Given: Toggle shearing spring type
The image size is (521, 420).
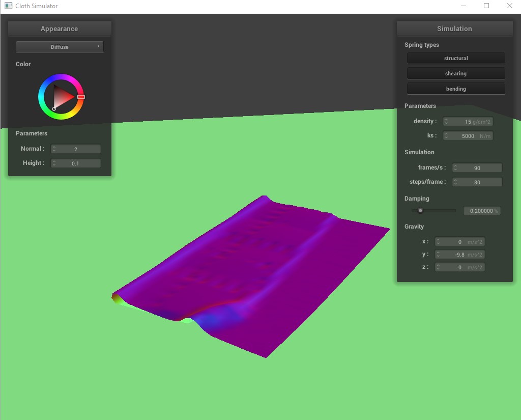Looking at the screenshot, I should pyautogui.click(x=456, y=73).
